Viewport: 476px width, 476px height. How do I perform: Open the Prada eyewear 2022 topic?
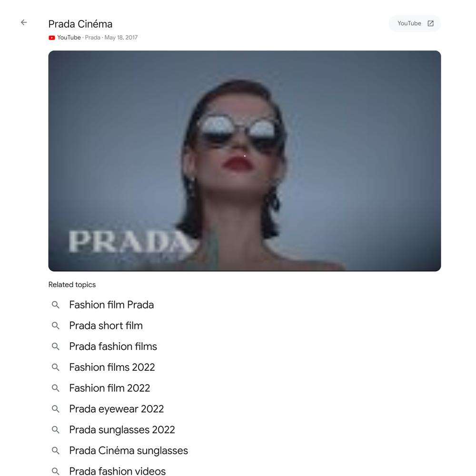(x=117, y=409)
